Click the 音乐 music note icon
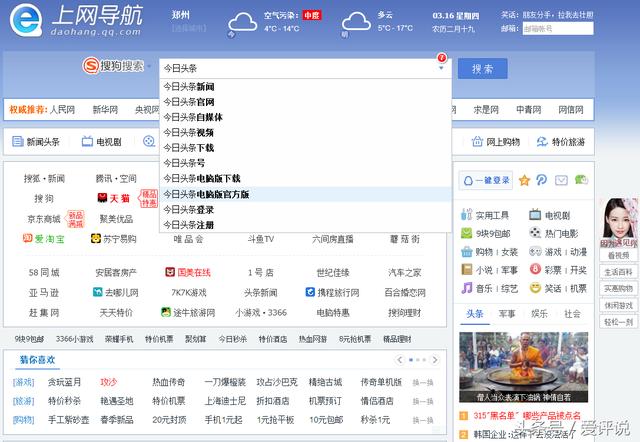 pyautogui.click(x=467, y=288)
